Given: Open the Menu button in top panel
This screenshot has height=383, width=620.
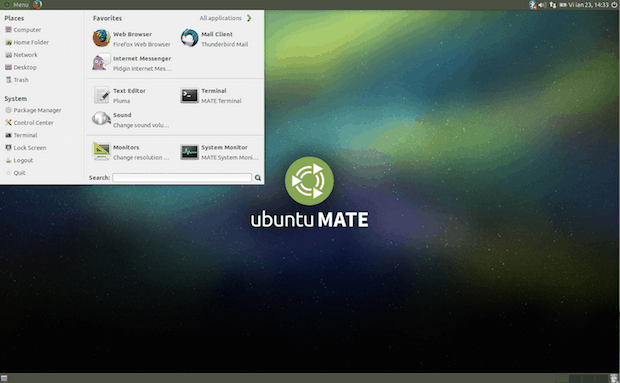Looking at the screenshot, I should pyautogui.click(x=16, y=5).
